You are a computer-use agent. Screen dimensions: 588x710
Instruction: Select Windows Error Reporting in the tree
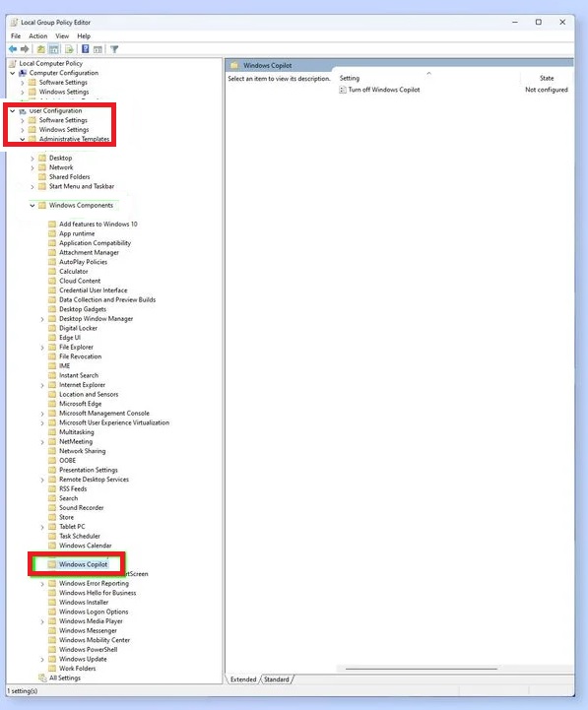click(x=94, y=583)
